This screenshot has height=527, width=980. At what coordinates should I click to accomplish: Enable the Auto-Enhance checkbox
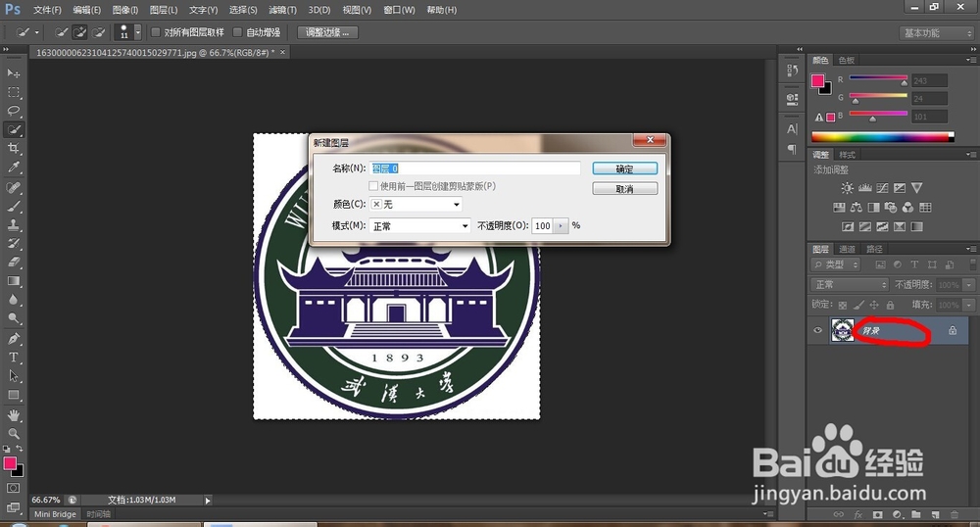pyautogui.click(x=237, y=32)
